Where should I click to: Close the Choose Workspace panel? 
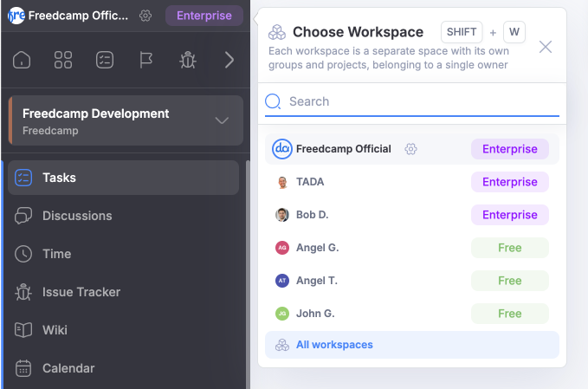[546, 47]
